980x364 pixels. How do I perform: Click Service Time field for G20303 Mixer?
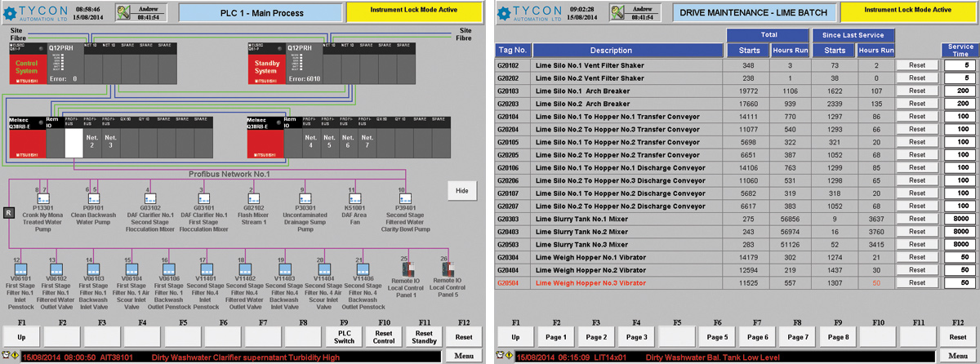tap(960, 220)
